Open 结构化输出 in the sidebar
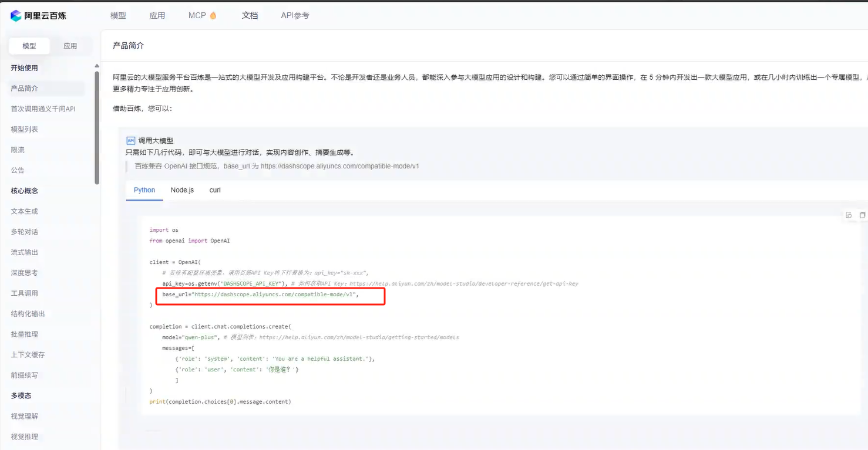The height and width of the screenshot is (450, 868). [28, 314]
